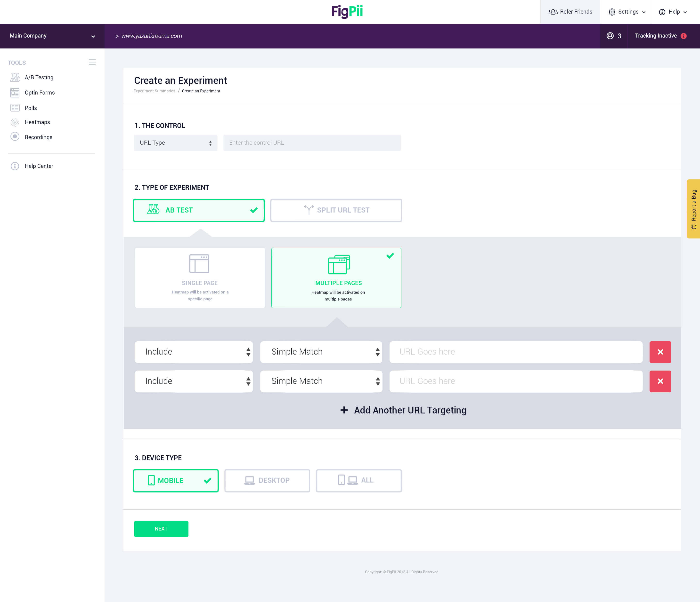Screen dimensions: 700x602
Task: Click the second URL Goes here field
Action: [516, 381]
